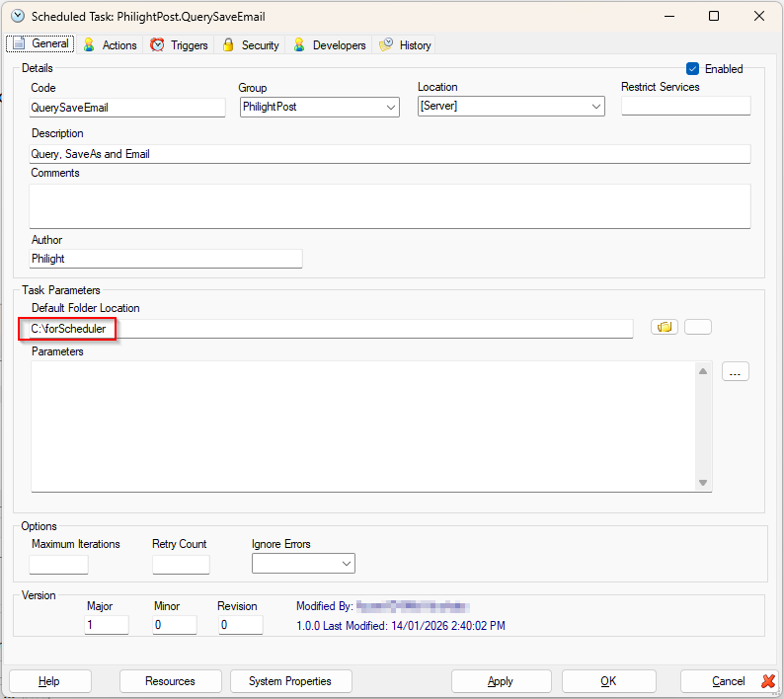
Task: Toggle the Enabled checkbox
Action: point(692,69)
